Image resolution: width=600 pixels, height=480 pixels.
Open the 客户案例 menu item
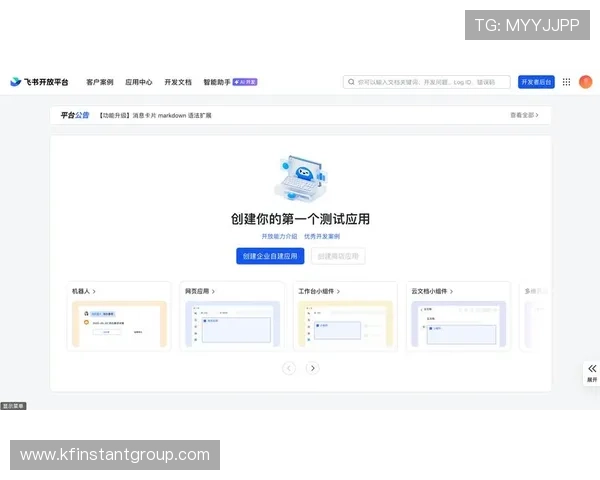point(100,82)
